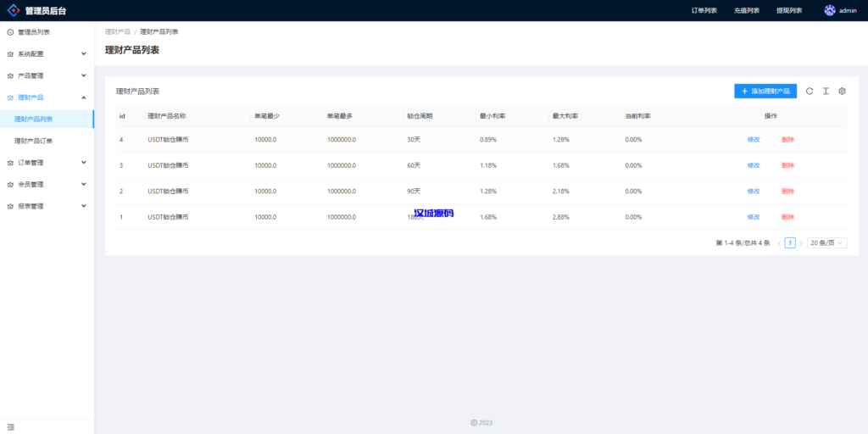This screenshot has width=868, height=434.
Task: Click 删除 for the 90天 product row
Action: coord(787,192)
